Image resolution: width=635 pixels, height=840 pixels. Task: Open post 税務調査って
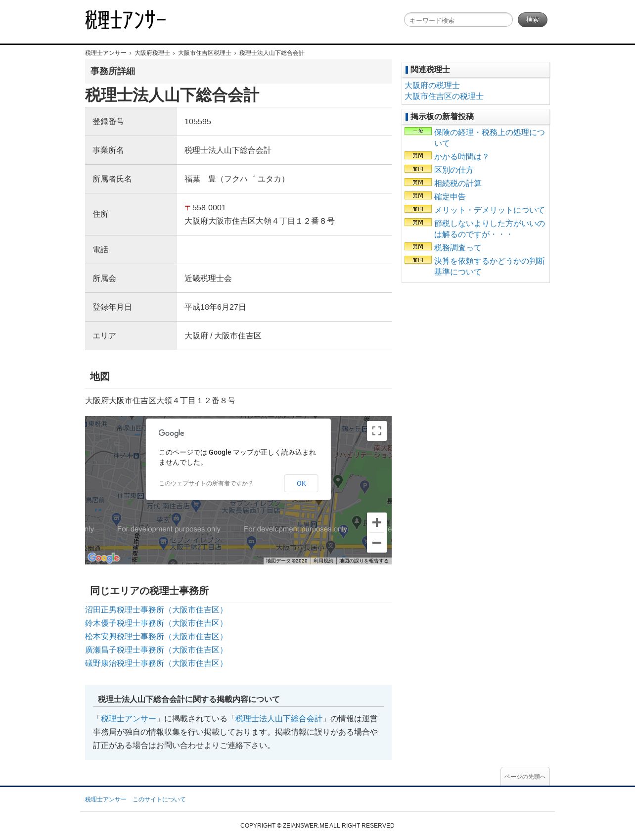(x=457, y=248)
